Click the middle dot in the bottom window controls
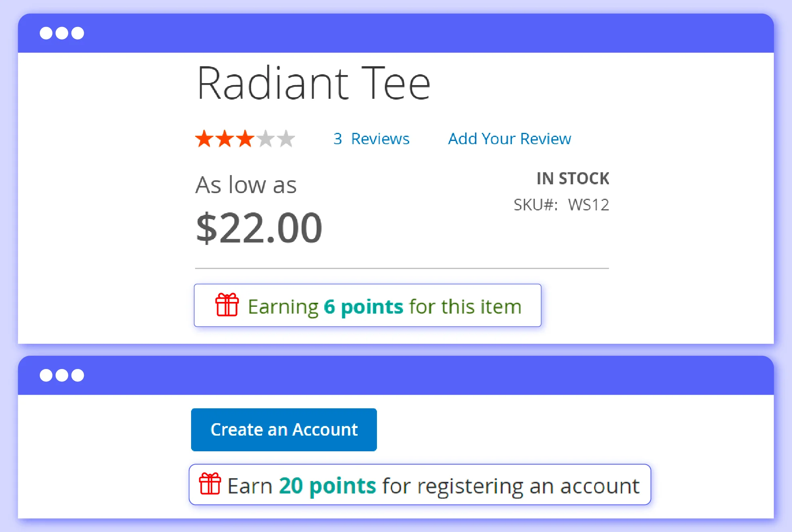 61,375
